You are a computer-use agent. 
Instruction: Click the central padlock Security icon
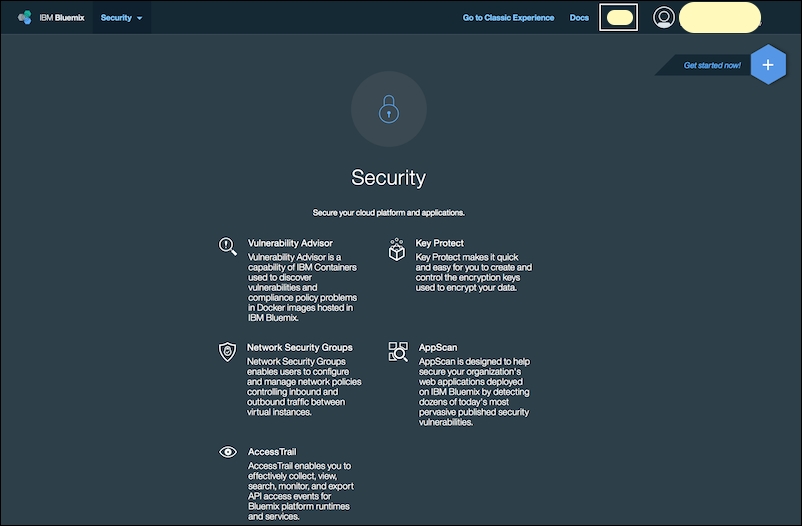click(x=389, y=109)
